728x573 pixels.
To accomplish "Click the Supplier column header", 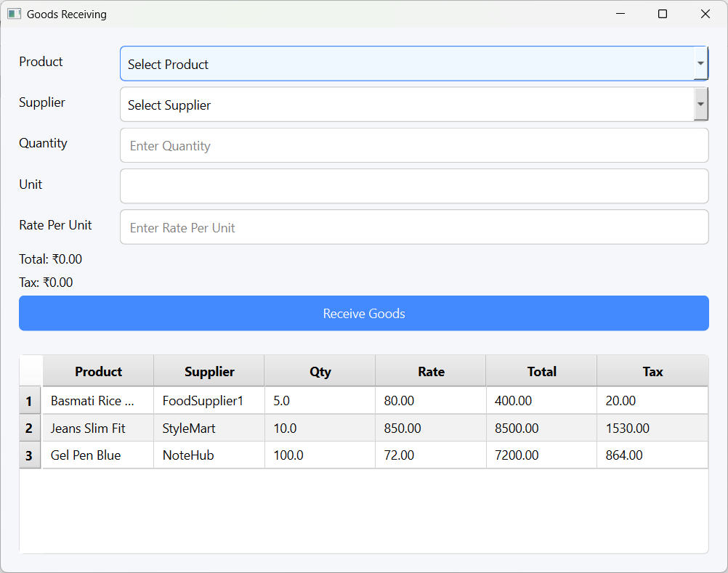I will 209,371.
